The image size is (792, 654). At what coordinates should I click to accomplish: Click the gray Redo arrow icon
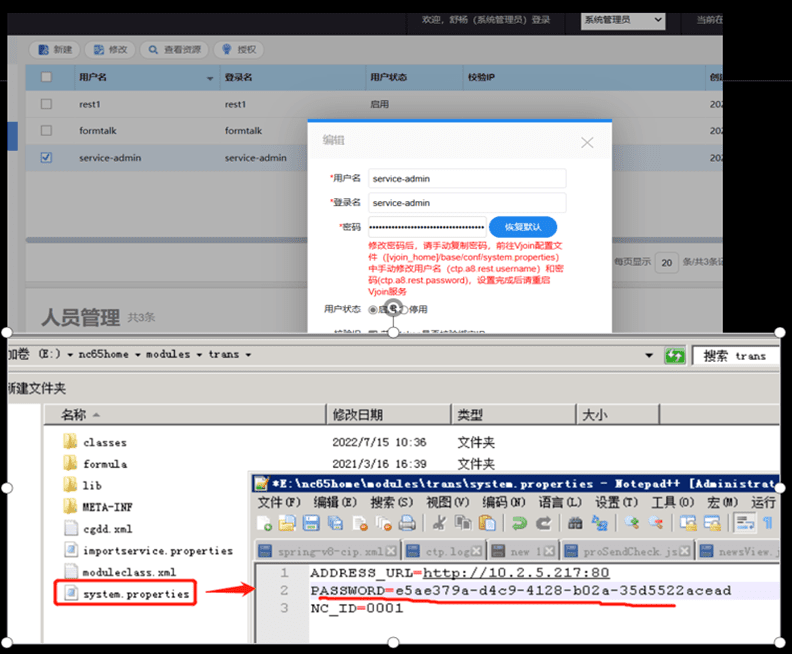[x=543, y=523]
